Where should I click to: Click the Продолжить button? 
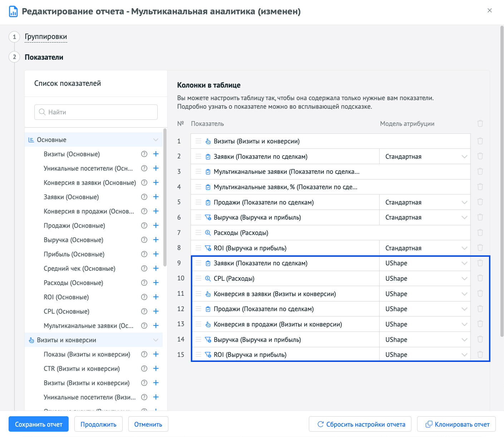tap(98, 424)
